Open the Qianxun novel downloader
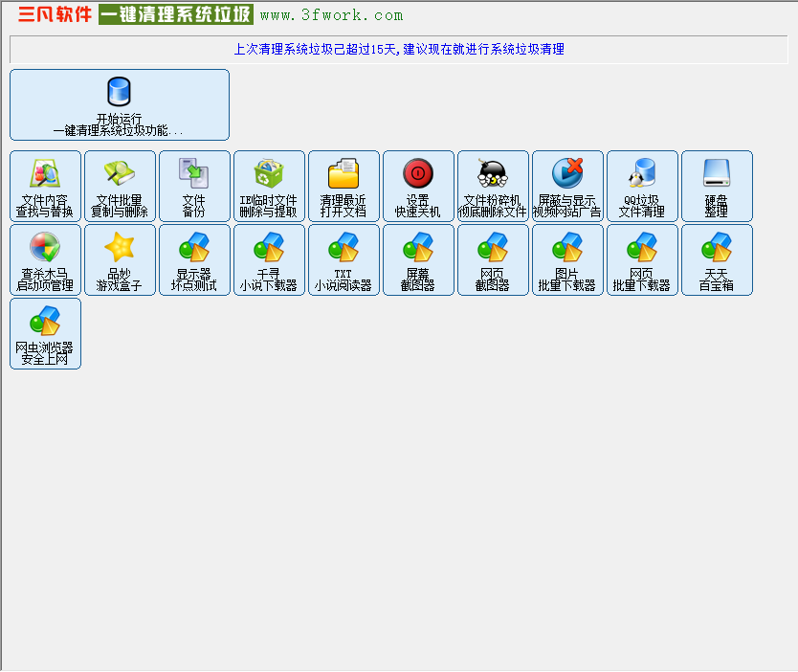798x672 pixels. (x=268, y=259)
